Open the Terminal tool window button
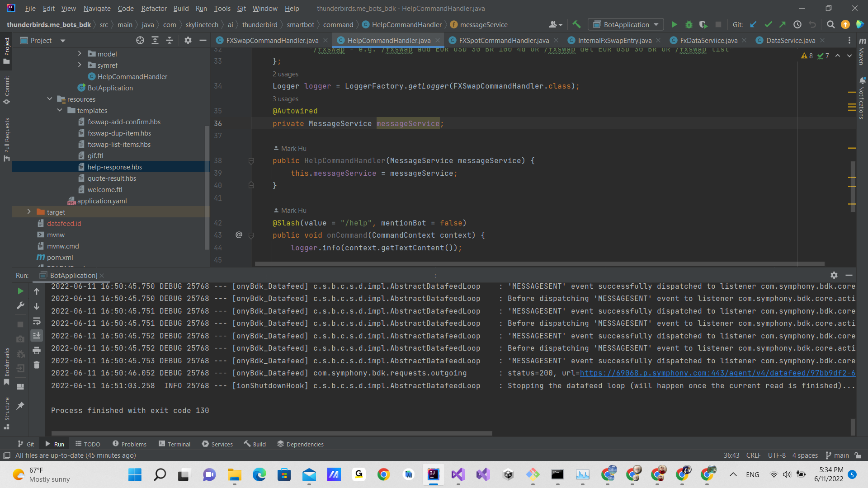Viewport: 868px width, 488px height. 175,444
